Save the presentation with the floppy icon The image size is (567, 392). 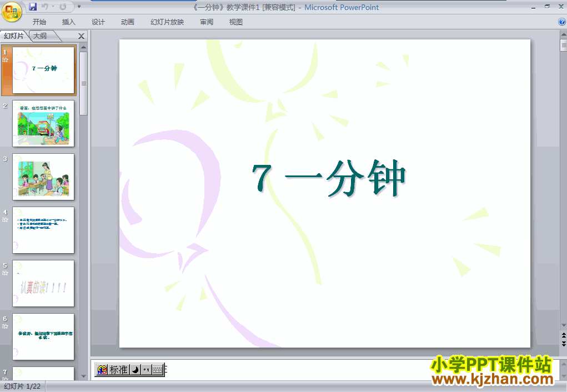click(x=33, y=7)
